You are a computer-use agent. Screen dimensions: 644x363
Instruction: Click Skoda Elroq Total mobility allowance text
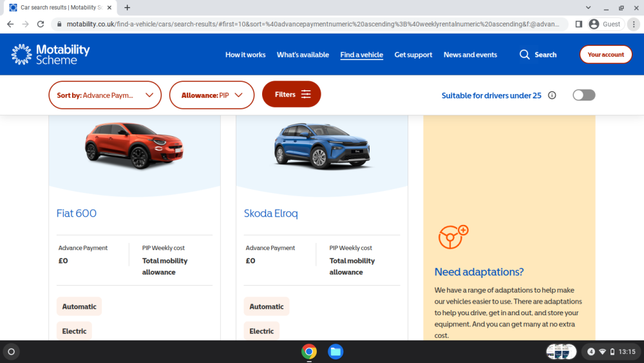352,266
